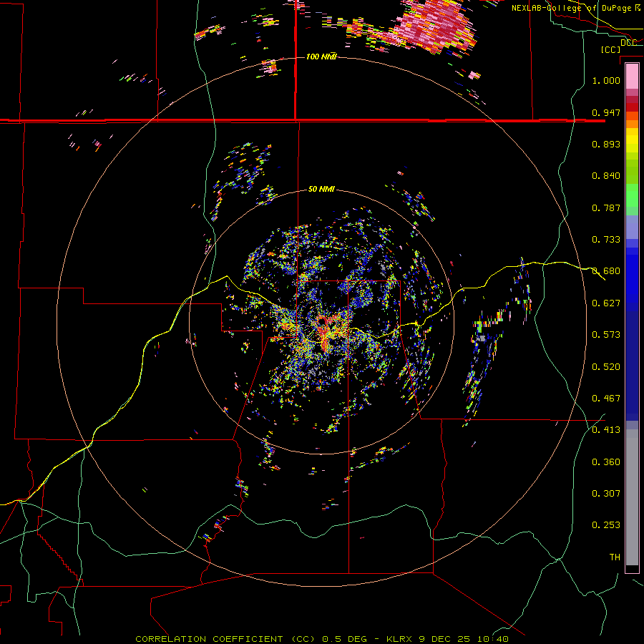
Task: Select the 0.680 scale value
Action: coord(606,271)
